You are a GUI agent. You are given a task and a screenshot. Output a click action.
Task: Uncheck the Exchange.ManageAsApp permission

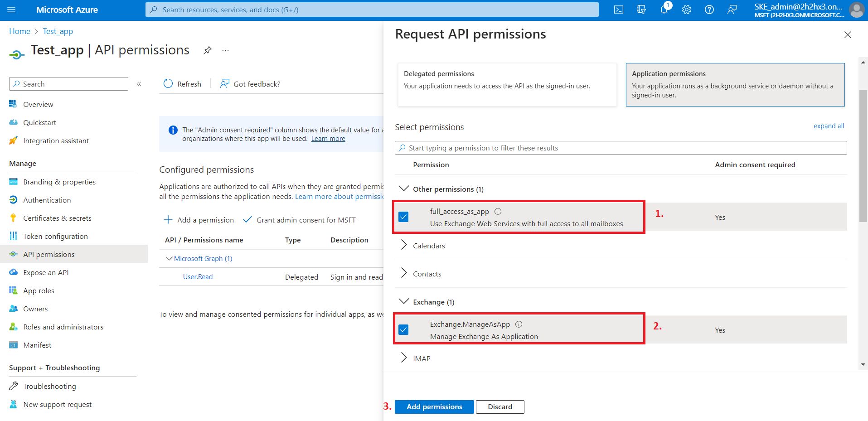(x=403, y=329)
